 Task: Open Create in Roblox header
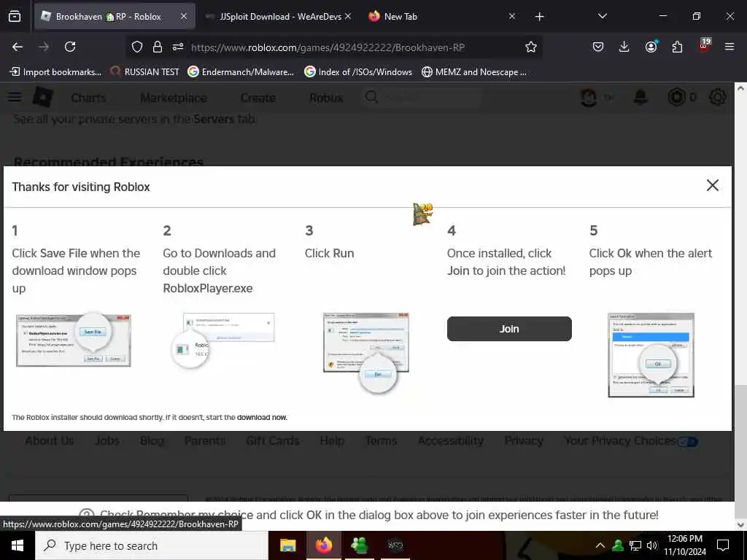click(258, 98)
